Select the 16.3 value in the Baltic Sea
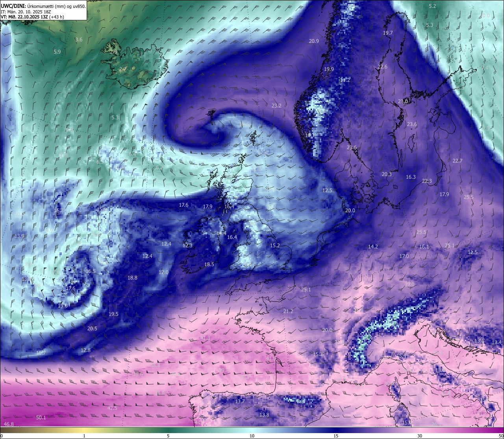 point(411,177)
